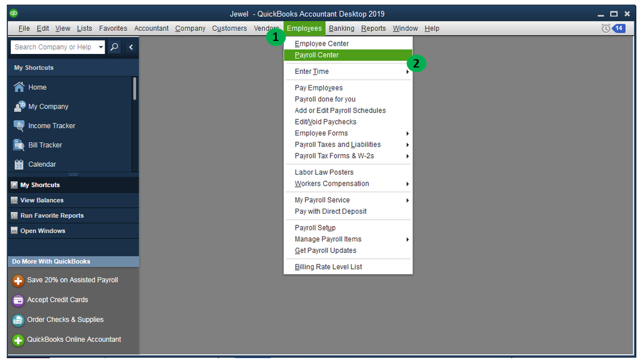642x364 pixels.
Task: Open the Reports menu
Action: 373,28
